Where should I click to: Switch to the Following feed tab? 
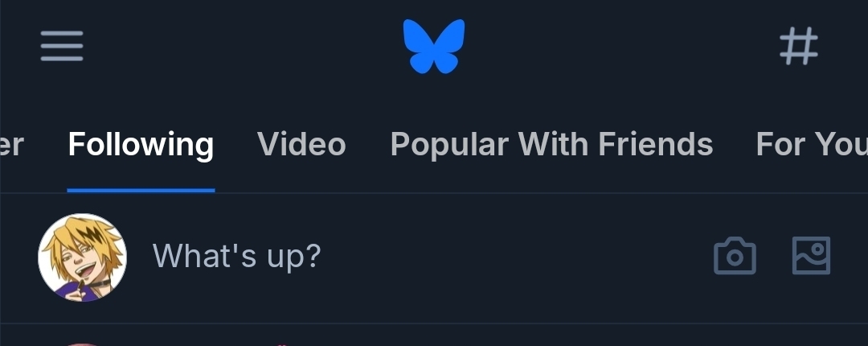(141, 145)
